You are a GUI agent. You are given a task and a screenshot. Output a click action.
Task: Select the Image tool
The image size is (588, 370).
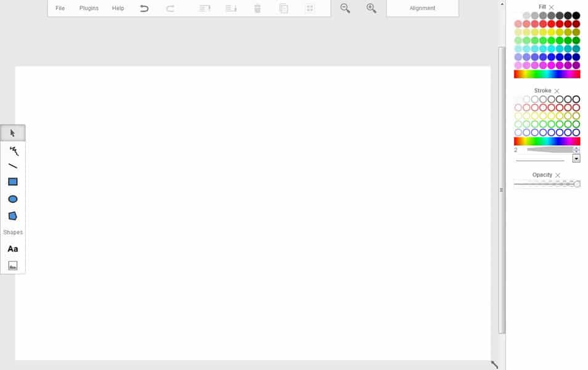(x=12, y=266)
